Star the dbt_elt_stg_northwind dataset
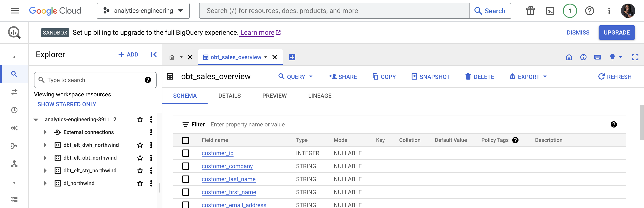Image resolution: width=644 pixels, height=208 pixels. pos(140,170)
